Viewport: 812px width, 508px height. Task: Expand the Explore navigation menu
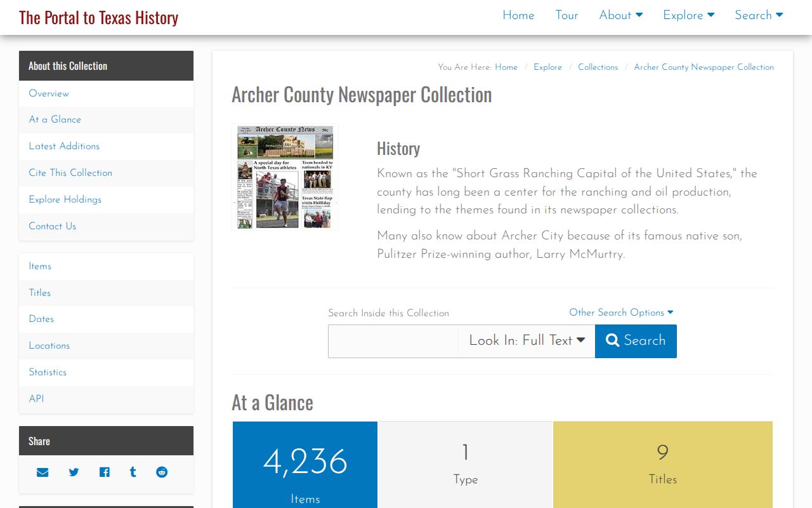[689, 15]
